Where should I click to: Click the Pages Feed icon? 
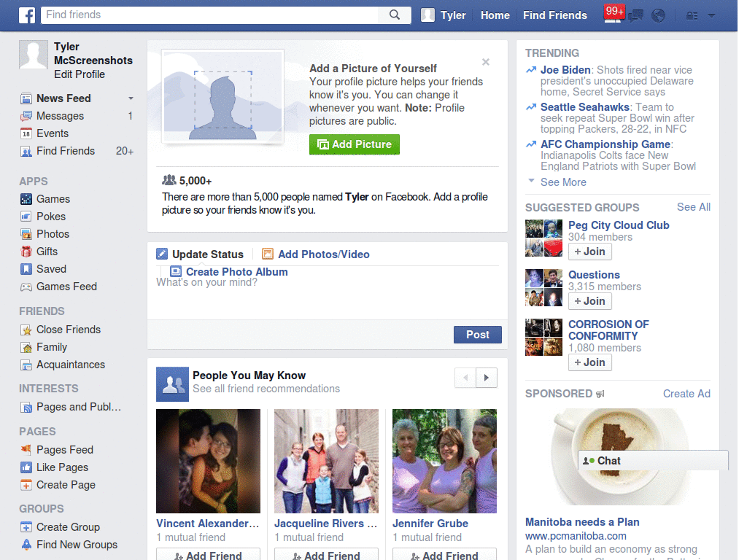click(x=26, y=449)
